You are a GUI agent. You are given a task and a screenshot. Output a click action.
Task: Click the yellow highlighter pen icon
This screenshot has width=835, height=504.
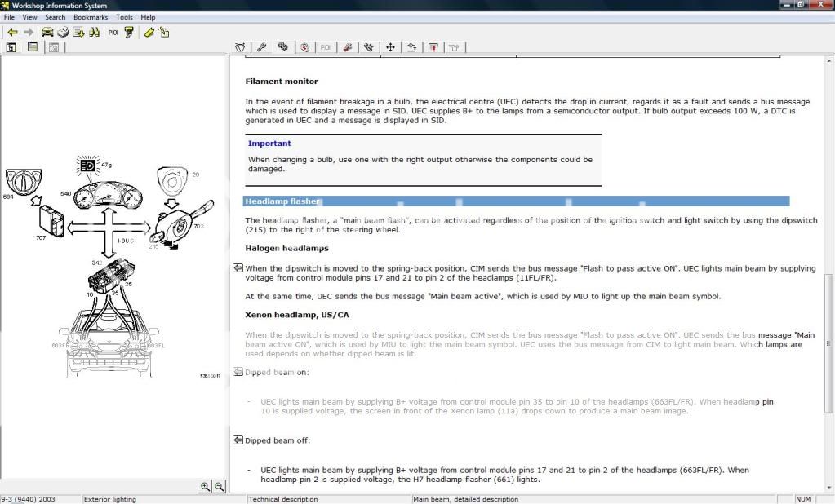tap(149, 33)
